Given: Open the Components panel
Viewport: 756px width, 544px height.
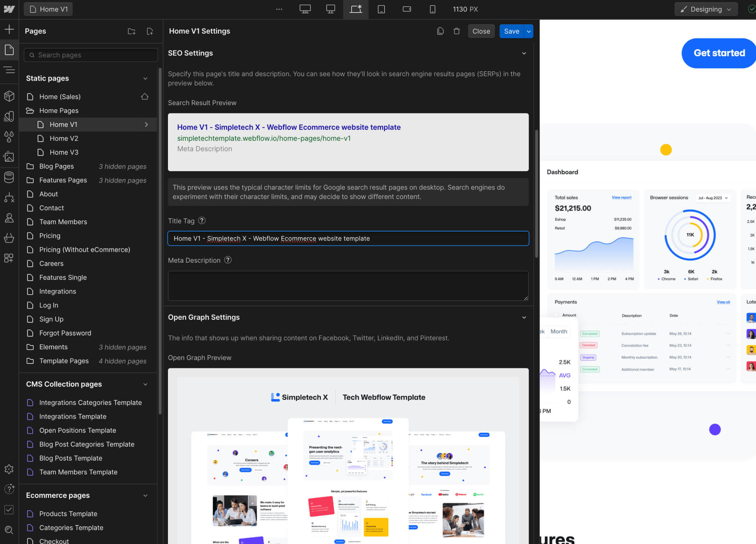Looking at the screenshot, I should point(9,96).
